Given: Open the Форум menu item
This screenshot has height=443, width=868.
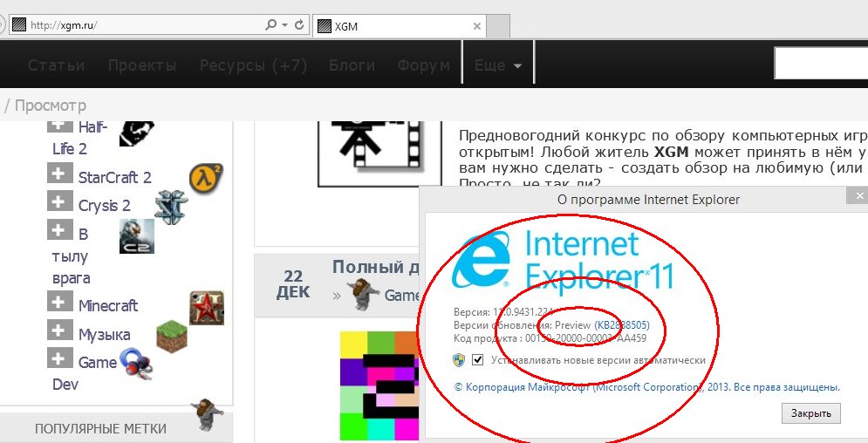Looking at the screenshot, I should point(423,65).
